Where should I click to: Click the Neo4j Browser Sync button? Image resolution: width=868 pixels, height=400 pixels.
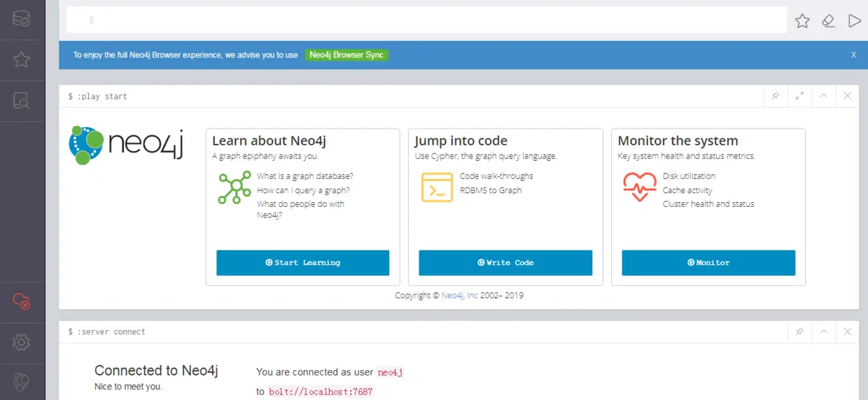tap(346, 55)
